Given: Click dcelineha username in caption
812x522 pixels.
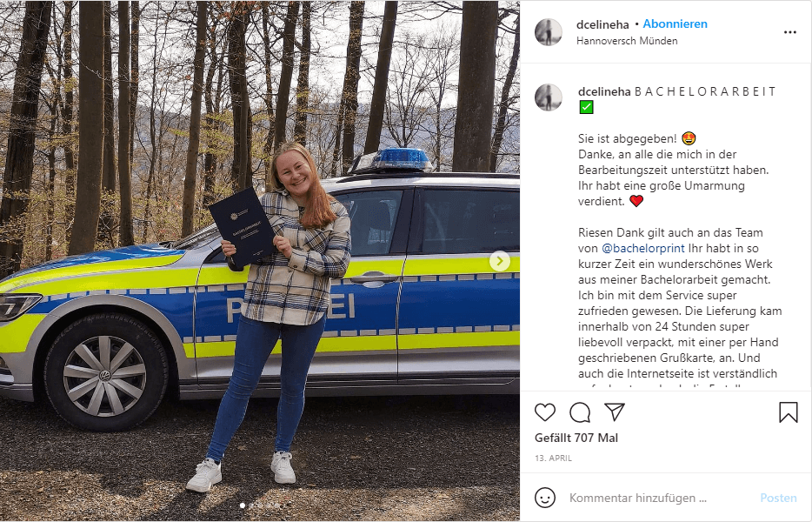Looking at the screenshot, I should [604, 91].
